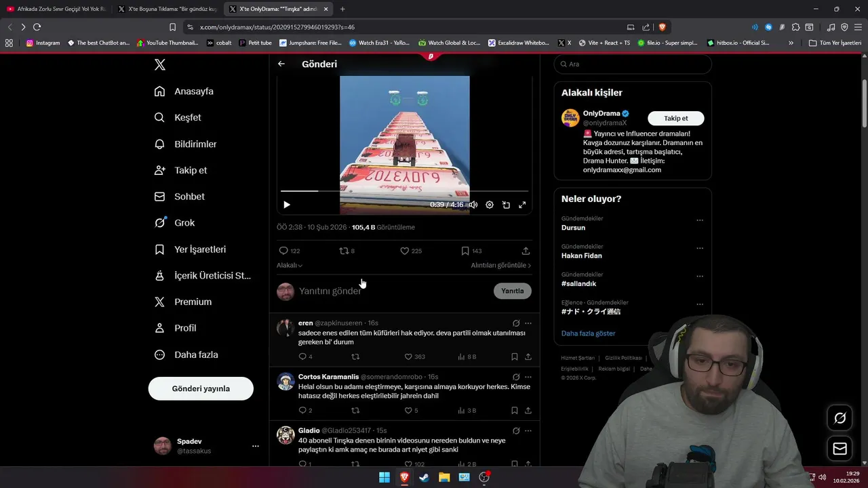Open a new browser tab

coord(342,9)
